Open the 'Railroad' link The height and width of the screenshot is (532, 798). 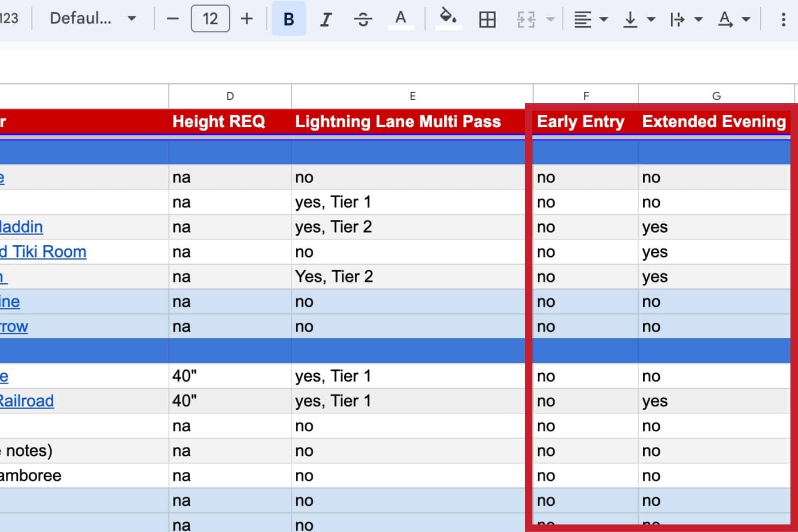(27, 401)
